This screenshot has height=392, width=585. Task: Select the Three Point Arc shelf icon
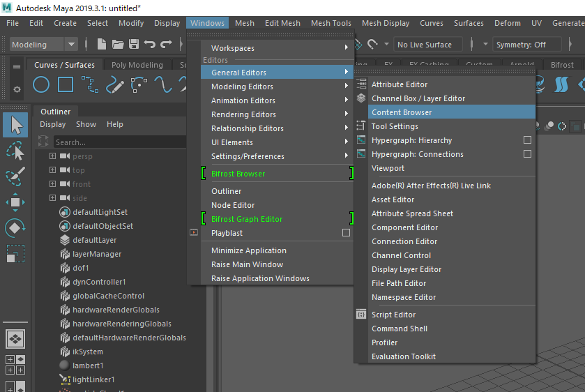click(139, 84)
